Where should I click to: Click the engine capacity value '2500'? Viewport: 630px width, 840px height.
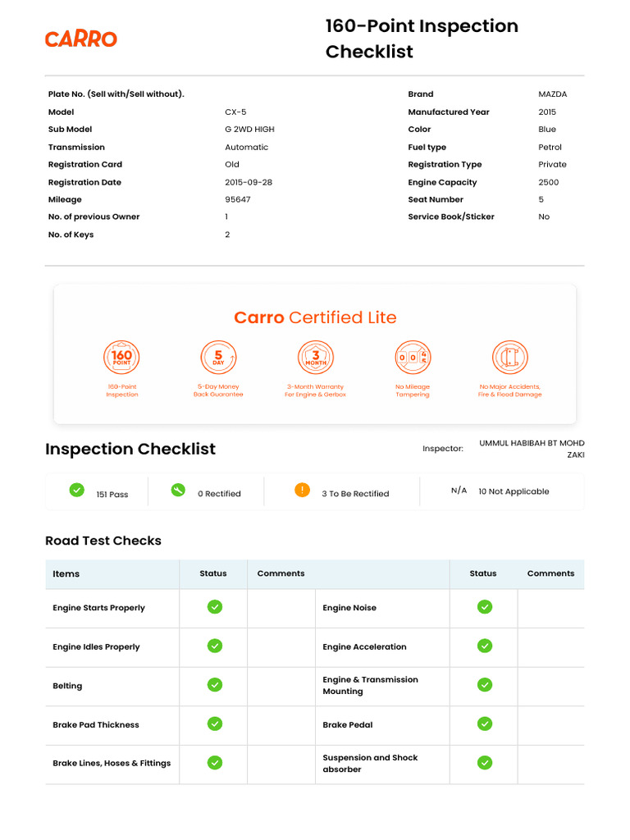pyautogui.click(x=549, y=182)
